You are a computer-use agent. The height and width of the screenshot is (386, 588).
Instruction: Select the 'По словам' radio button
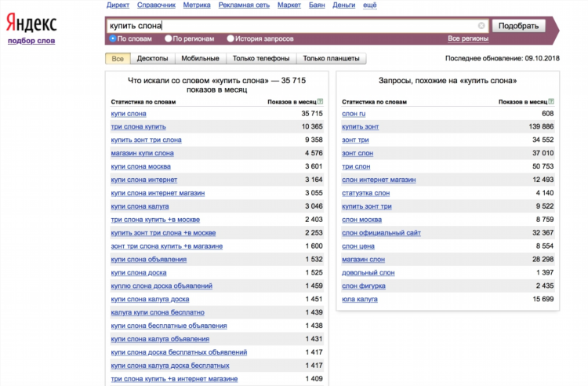coord(112,38)
